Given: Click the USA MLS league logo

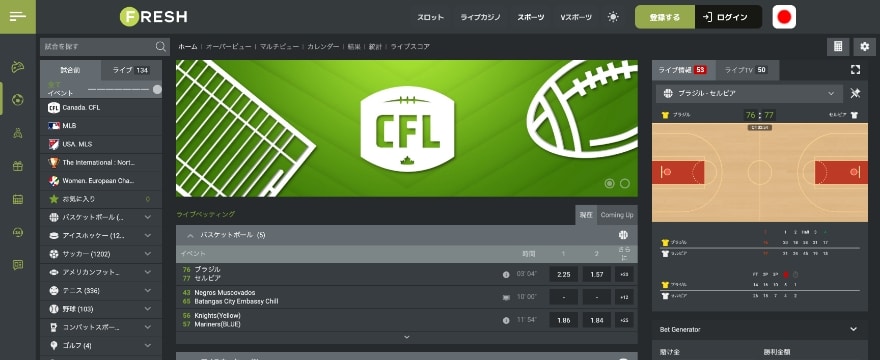Looking at the screenshot, I should pos(54,144).
